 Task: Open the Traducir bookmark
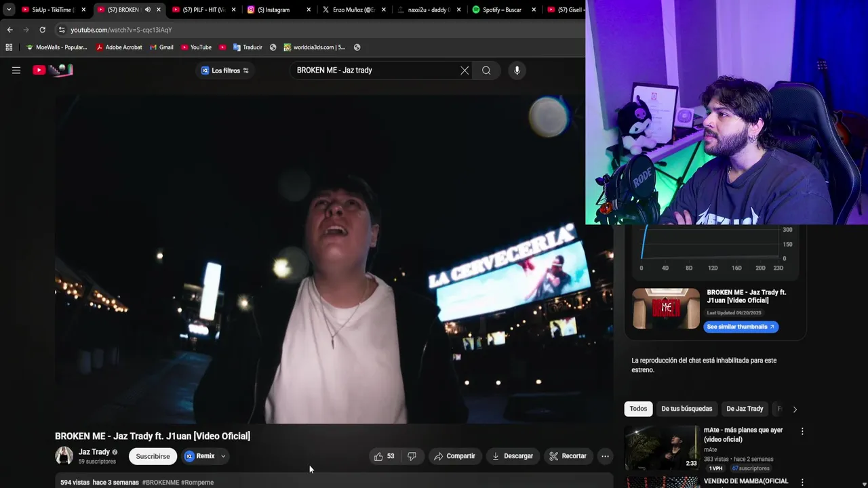point(248,47)
